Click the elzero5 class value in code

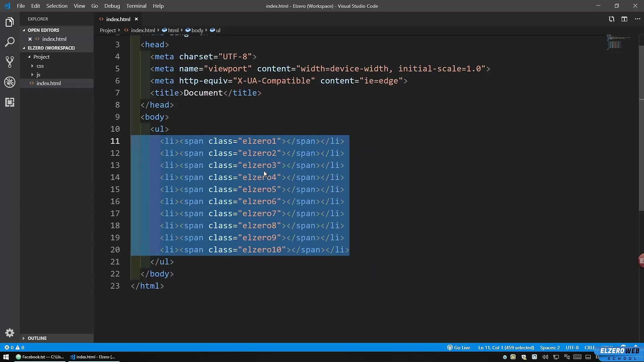coord(259,189)
